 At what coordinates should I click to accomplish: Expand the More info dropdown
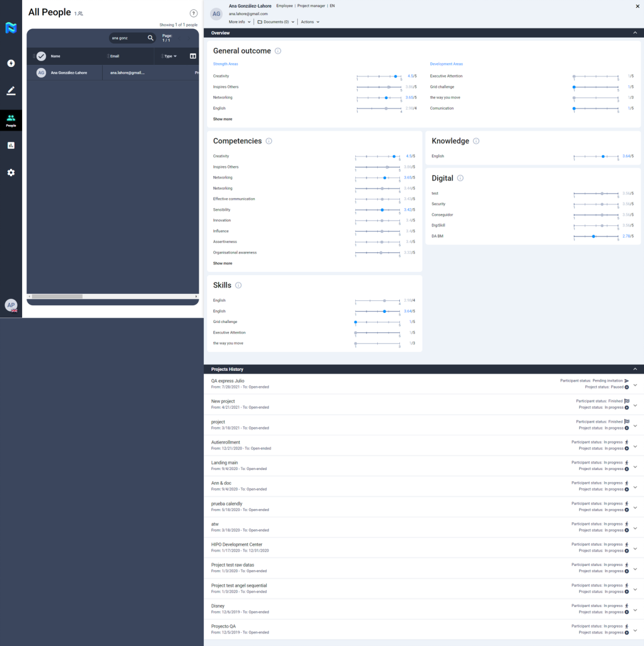pyautogui.click(x=240, y=22)
